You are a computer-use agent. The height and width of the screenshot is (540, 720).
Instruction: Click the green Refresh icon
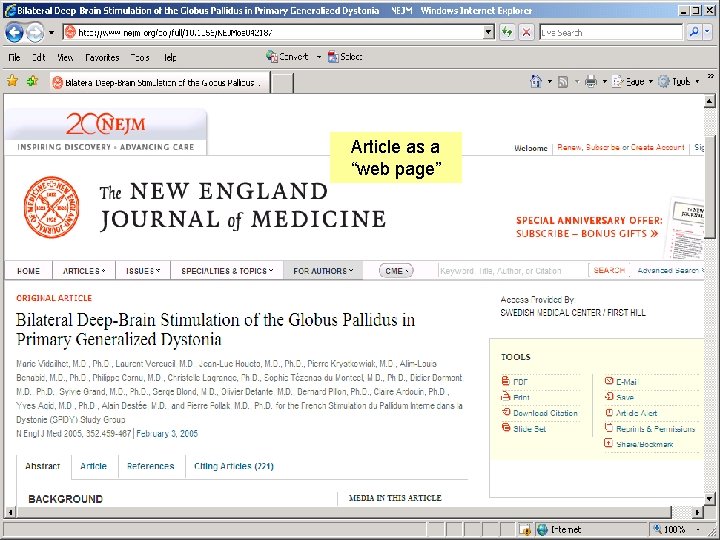click(507, 32)
